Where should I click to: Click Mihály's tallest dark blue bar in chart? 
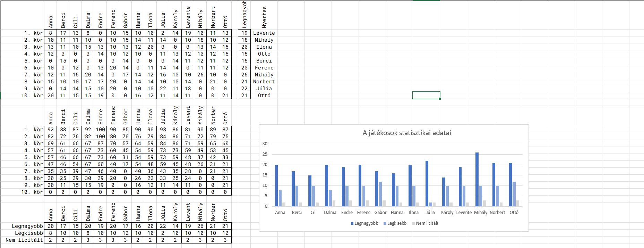477,179
